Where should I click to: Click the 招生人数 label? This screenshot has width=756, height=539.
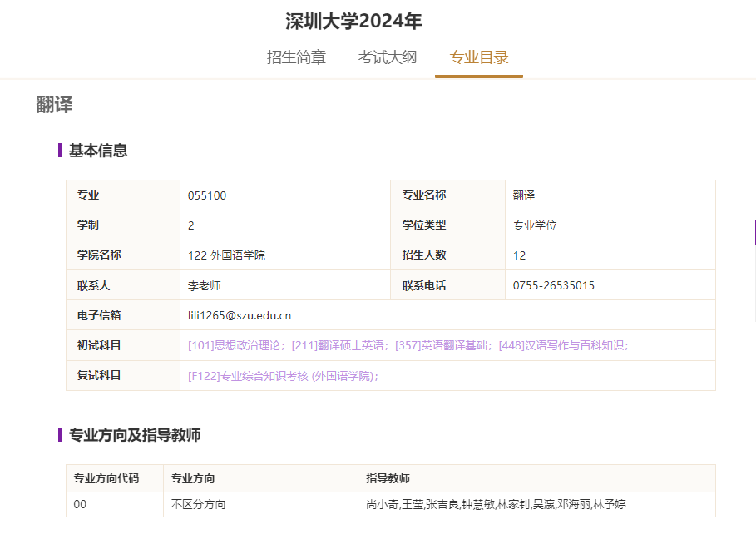[x=424, y=255]
